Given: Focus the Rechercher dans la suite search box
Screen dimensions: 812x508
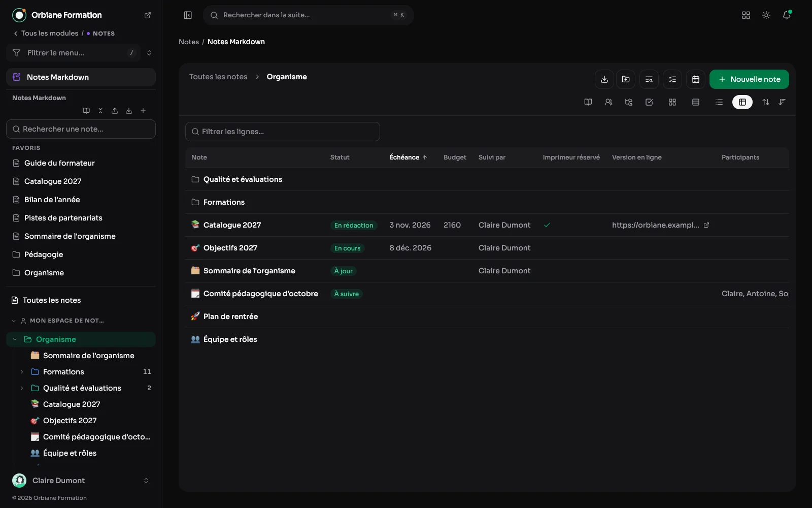Looking at the screenshot, I should (309, 15).
